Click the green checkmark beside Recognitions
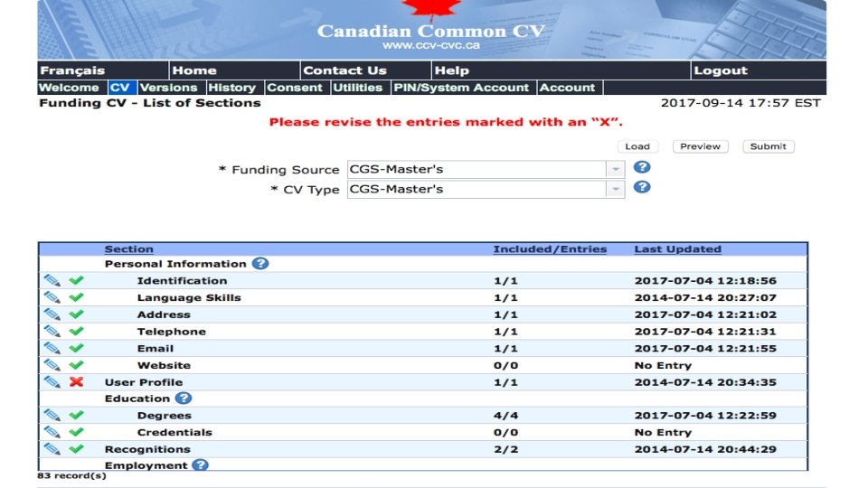This screenshot has height=488, width=868. tap(76, 449)
